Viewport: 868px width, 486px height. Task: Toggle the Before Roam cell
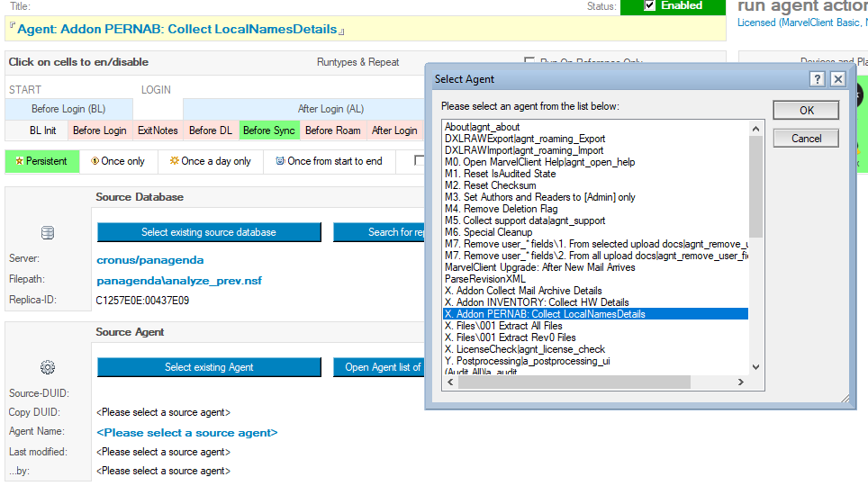click(332, 130)
